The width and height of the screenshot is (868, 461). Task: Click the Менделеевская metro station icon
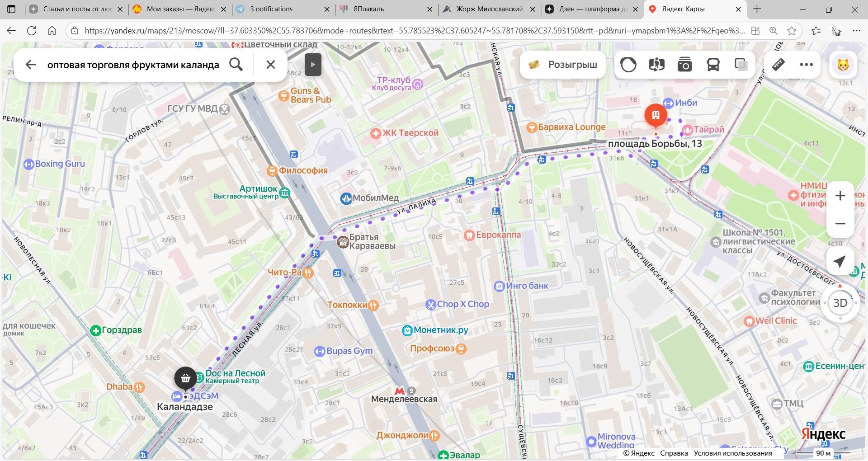click(x=399, y=390)
